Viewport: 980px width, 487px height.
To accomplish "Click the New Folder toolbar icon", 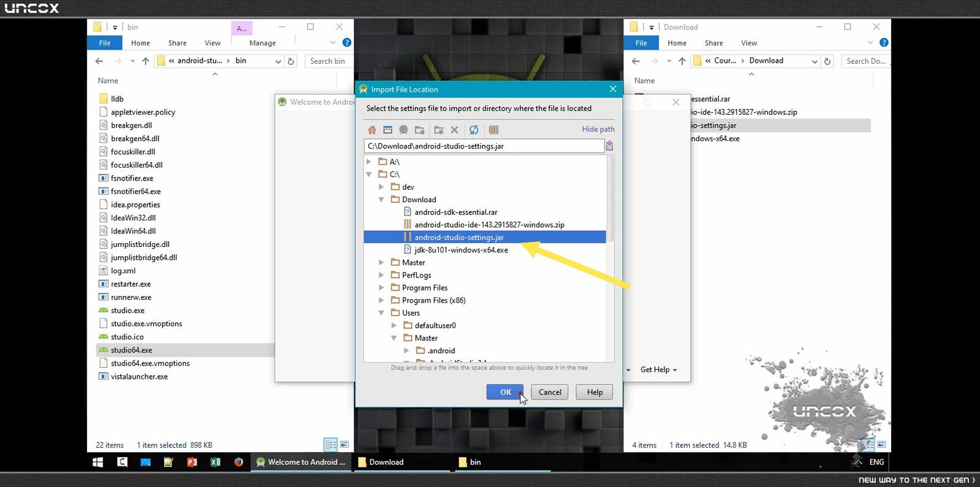I will coord(438,130).
